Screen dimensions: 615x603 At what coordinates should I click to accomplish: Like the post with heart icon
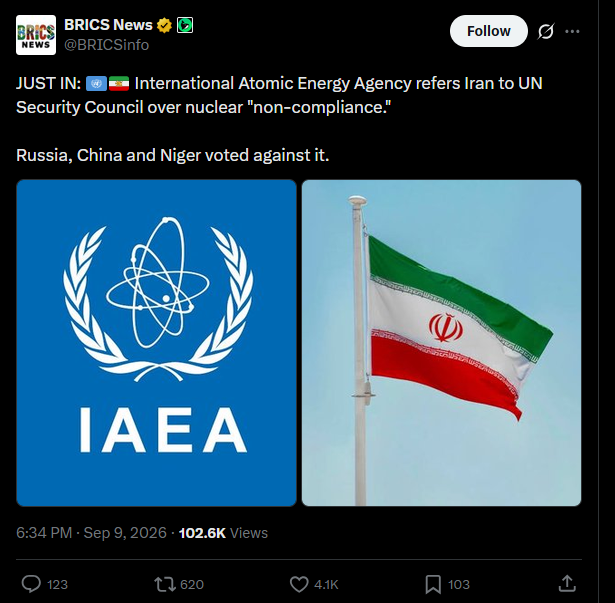click(299, 584)
